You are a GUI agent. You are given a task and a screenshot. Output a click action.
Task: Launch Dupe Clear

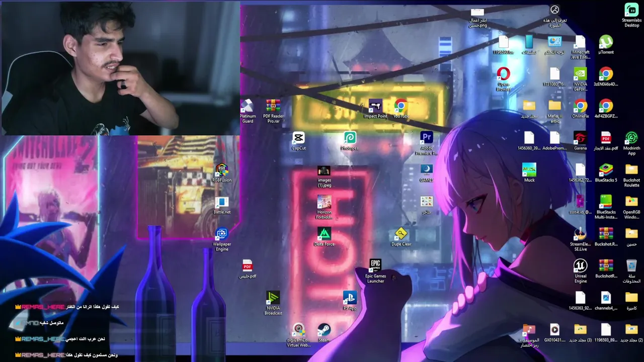(x=401, y=237)
